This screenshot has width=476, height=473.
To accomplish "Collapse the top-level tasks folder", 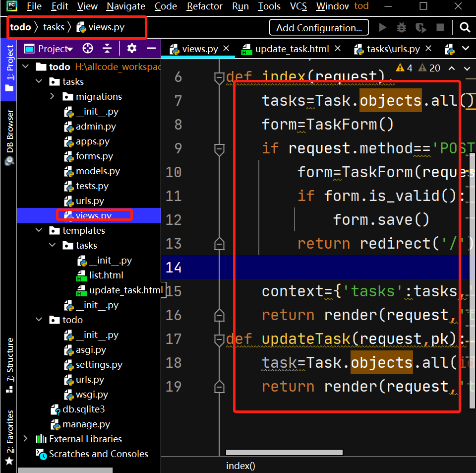I will tap(39, 81).
